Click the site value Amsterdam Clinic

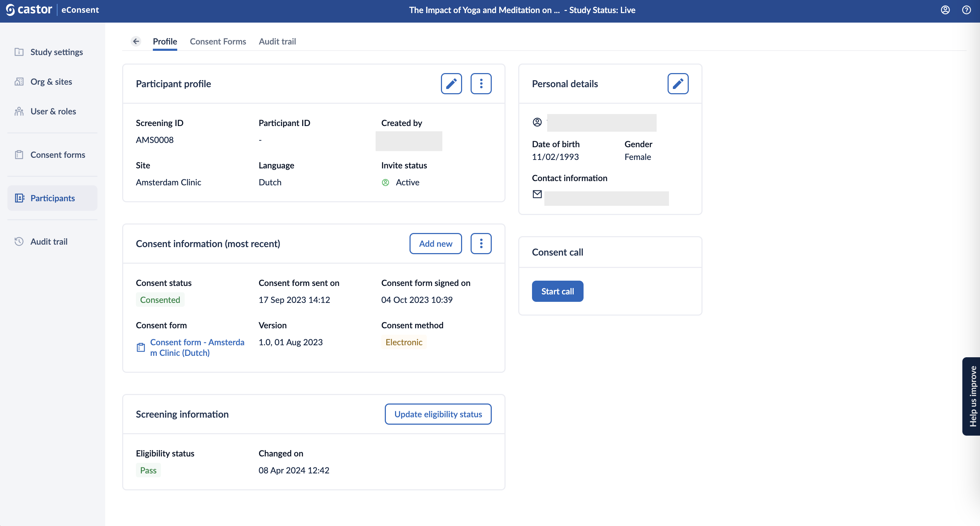click(168, 182)
